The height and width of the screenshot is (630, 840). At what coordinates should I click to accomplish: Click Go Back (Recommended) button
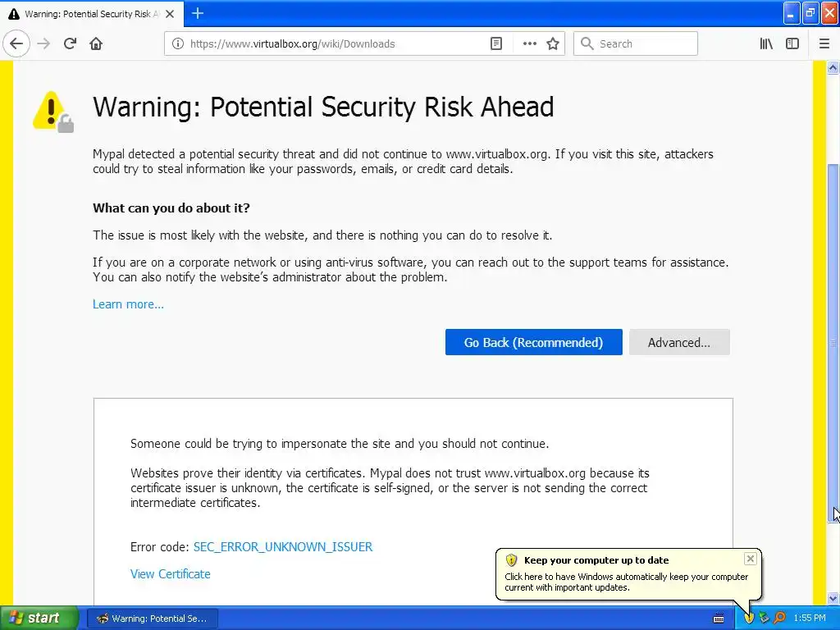(x=533, y=342)
